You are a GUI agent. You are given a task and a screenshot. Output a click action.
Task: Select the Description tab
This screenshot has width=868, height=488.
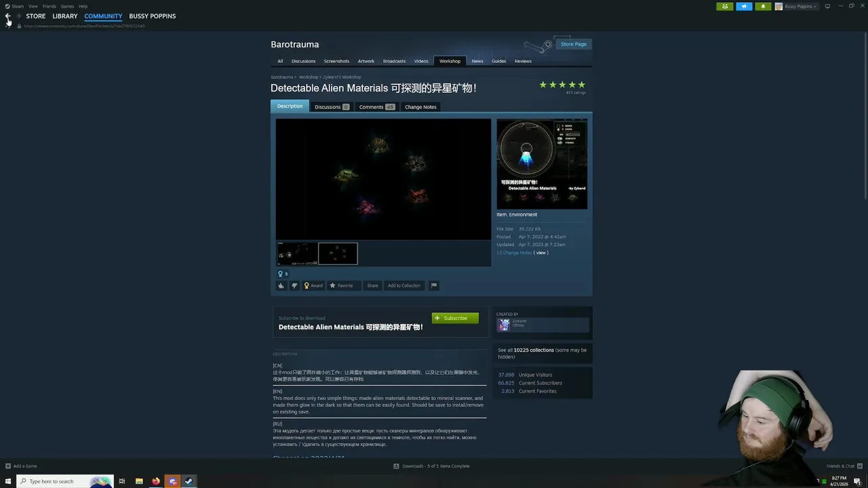point(290,106)
